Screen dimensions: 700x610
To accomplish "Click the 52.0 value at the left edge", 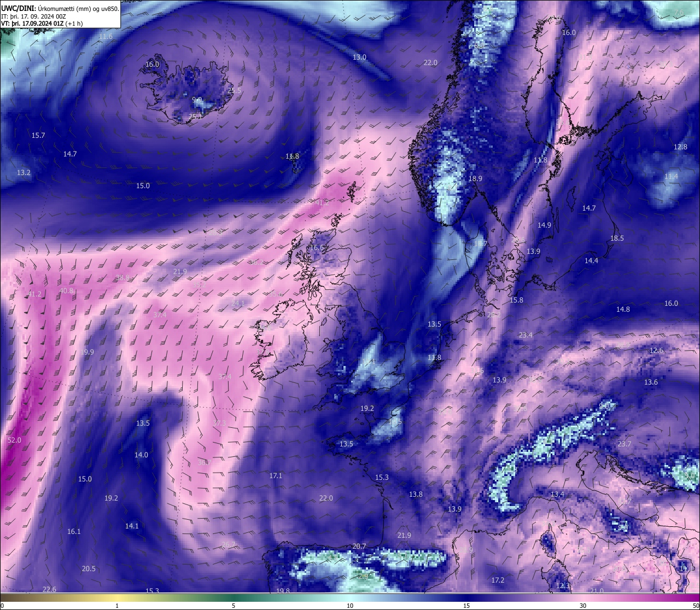I will point(15,440).
